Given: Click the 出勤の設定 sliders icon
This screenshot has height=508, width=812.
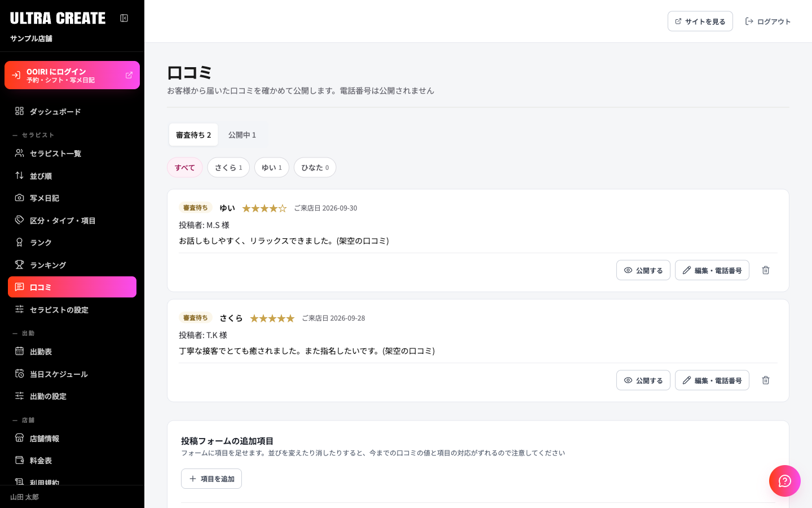Looking at the screenshot, I should pos(19,396).
